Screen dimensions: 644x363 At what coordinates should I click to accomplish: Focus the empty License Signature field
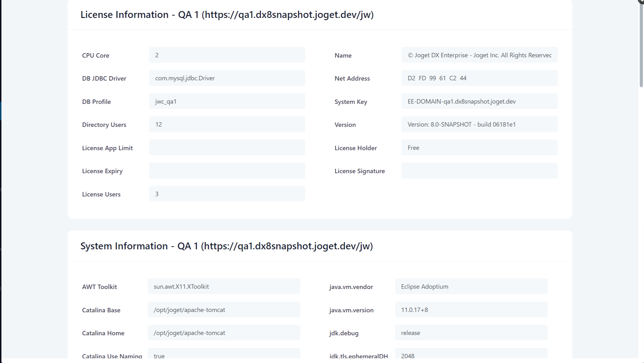tap(479, 171)
